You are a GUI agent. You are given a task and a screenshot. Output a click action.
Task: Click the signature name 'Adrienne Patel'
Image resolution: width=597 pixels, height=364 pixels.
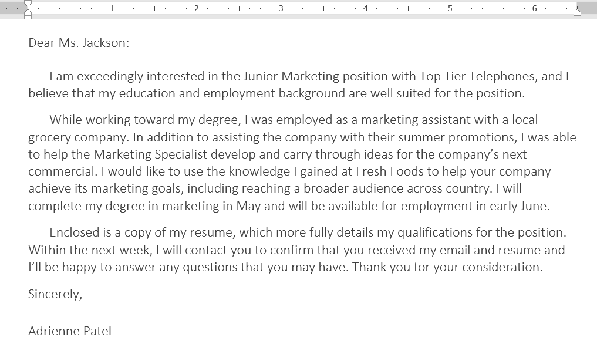click(70, 331)
